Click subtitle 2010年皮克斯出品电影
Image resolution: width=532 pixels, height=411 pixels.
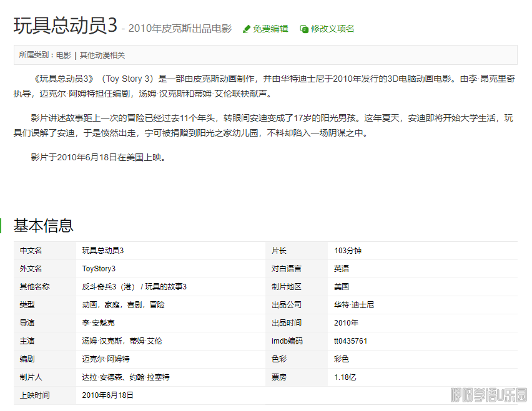(x=180, y=29)
